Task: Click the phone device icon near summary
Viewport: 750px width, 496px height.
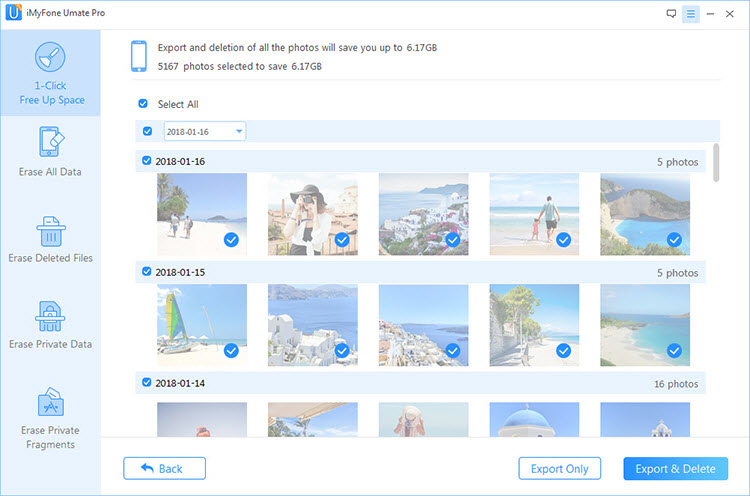Action: [139, 56]
